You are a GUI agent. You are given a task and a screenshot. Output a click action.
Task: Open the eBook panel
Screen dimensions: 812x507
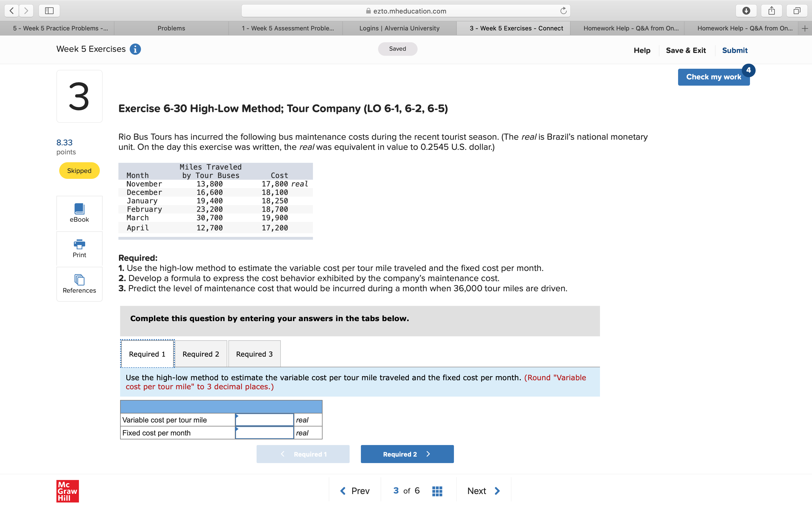coord(79,213)
